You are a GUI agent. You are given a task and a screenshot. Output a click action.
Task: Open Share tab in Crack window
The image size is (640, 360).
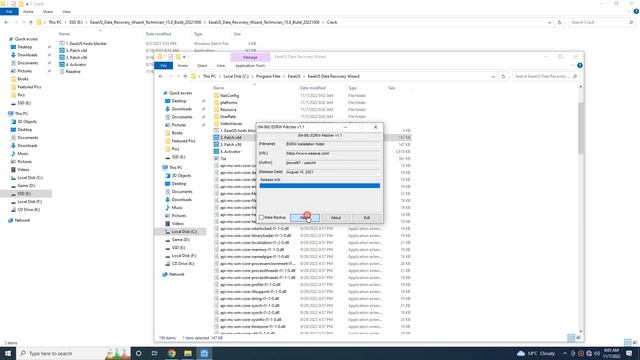(x=48, y=11)
